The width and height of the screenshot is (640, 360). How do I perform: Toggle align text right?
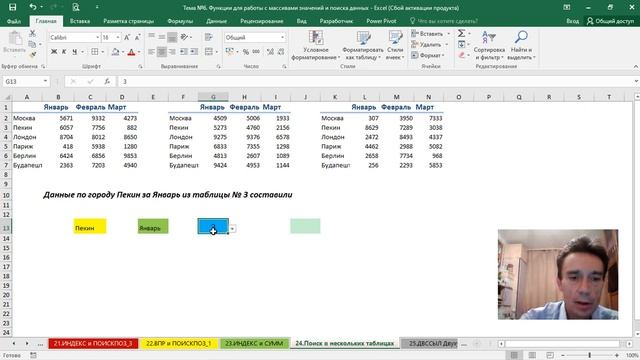click(x=172, y=52)
